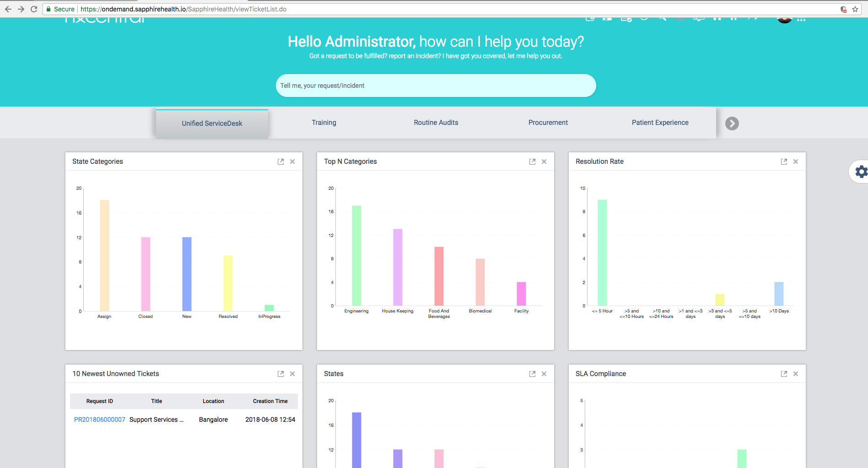The image size is (868, 468).
Task: Click the Closed bar in State Categories
Action: pos(146,274)
